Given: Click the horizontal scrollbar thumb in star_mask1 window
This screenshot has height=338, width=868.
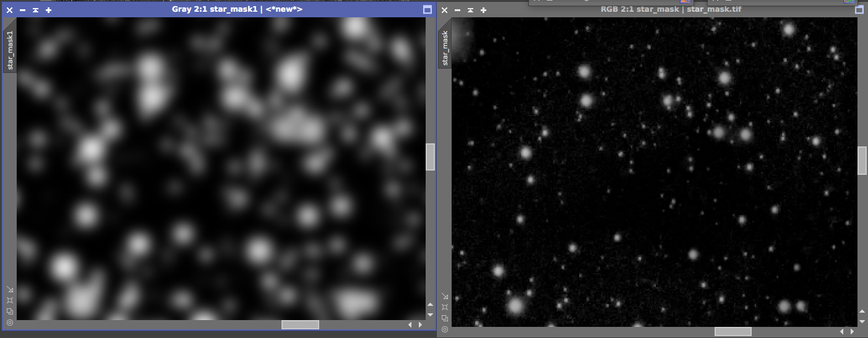Looking at the screenshot, I should [x=301, y=324].
